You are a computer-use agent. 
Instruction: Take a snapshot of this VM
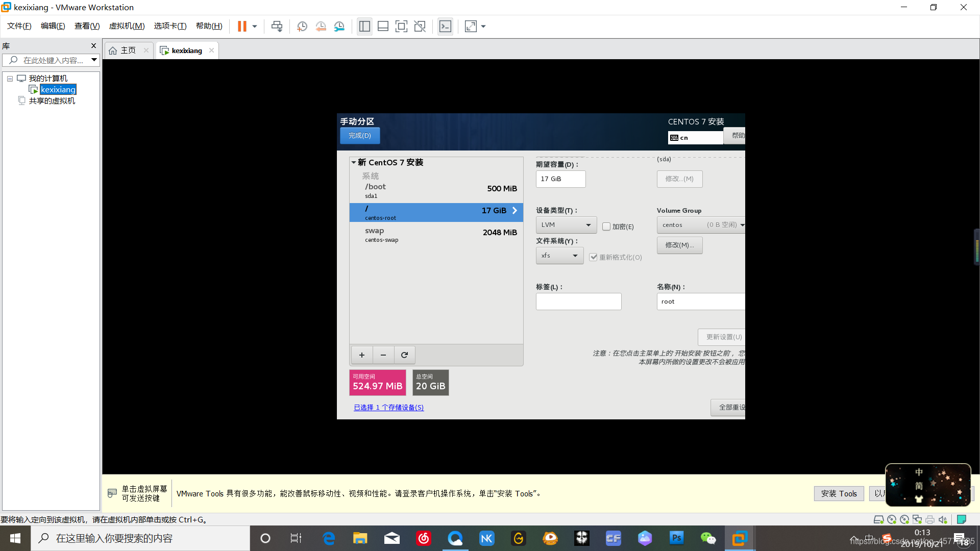point(302,26)
